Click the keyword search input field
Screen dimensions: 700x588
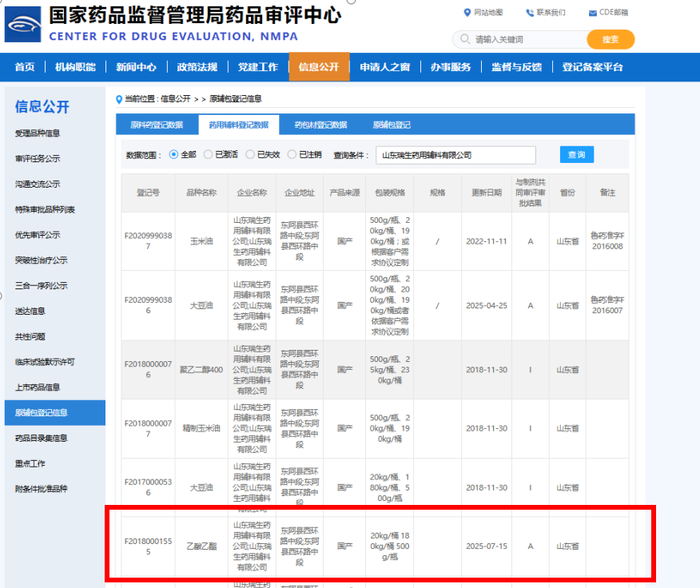(x=522, y=39)
